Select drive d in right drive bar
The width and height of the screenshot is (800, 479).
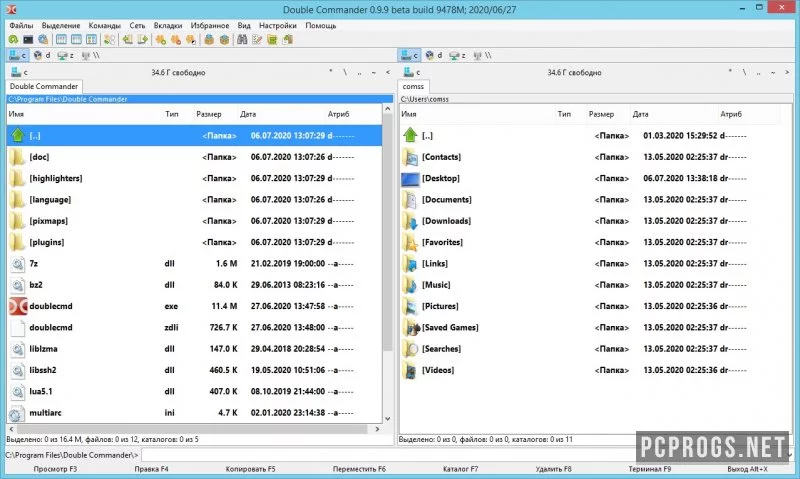[x=434, y=56]
